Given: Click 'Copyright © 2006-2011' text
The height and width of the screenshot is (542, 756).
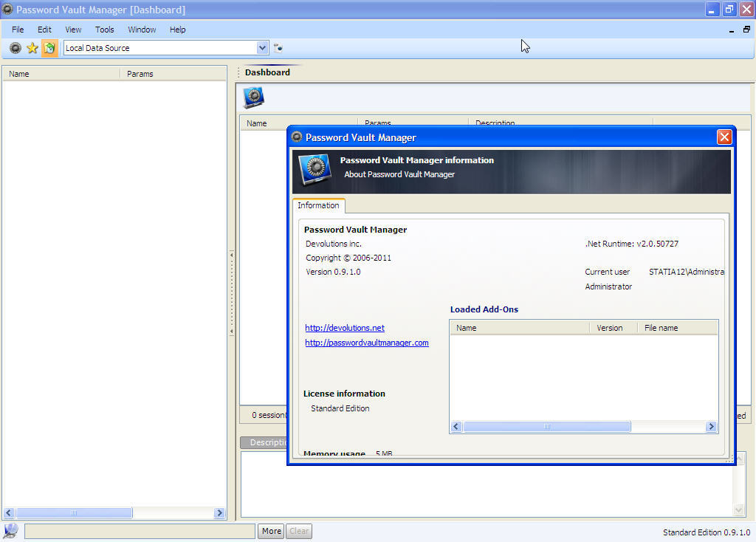Looking at the screenshot, I should [348, 258].
